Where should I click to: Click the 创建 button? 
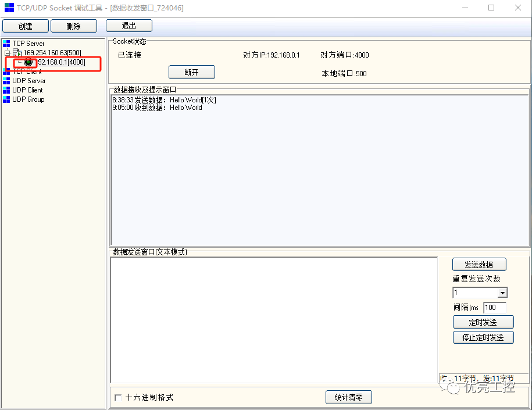26,26
